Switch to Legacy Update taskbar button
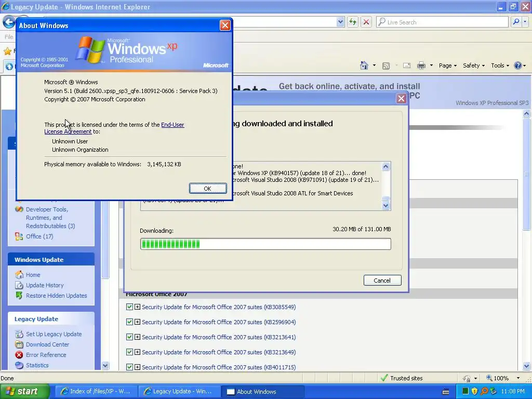 coord(179,392)
